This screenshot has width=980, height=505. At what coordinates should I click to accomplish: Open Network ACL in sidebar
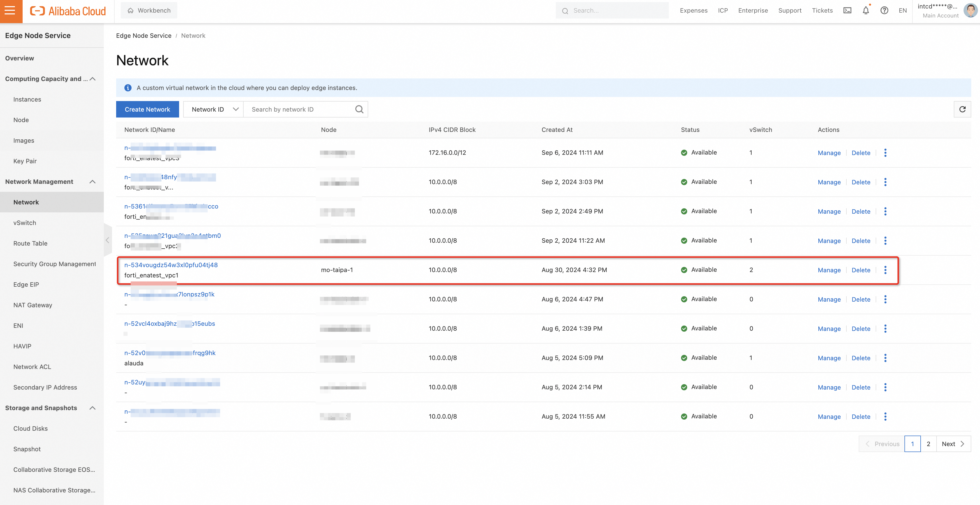(32, 367)
